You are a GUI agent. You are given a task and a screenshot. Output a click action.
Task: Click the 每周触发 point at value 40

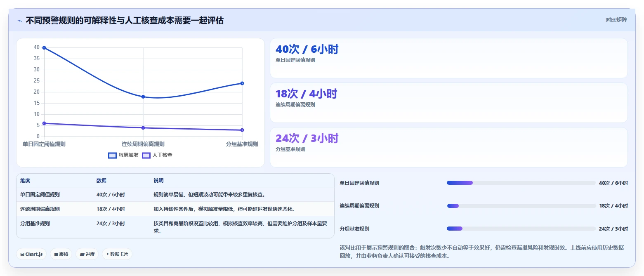(44, 48)
